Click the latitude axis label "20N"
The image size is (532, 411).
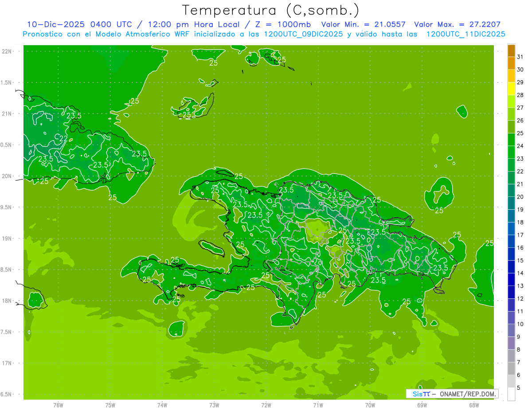(x=7, y=176)
